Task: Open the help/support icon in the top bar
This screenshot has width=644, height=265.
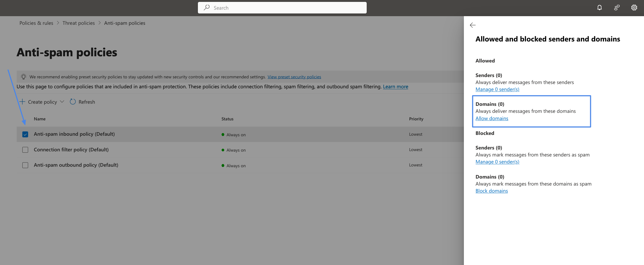Action: pyautogui.click(x=617, y=8)
